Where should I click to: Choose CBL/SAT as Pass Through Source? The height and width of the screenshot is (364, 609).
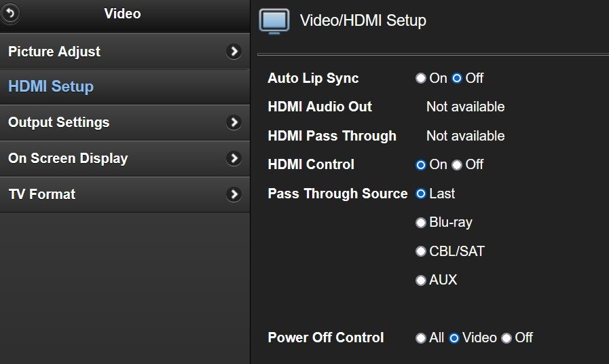pos(421,251)
